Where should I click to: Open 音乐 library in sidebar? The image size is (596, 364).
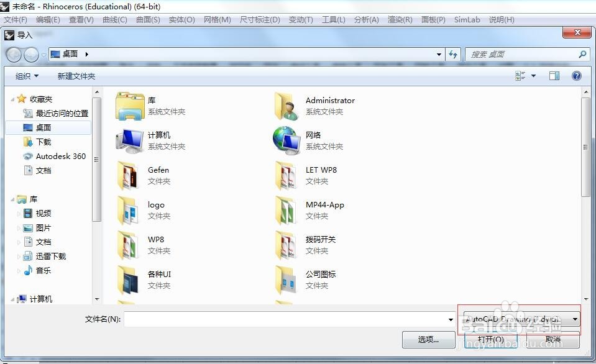pyautogui.click(x=37, y=271)
